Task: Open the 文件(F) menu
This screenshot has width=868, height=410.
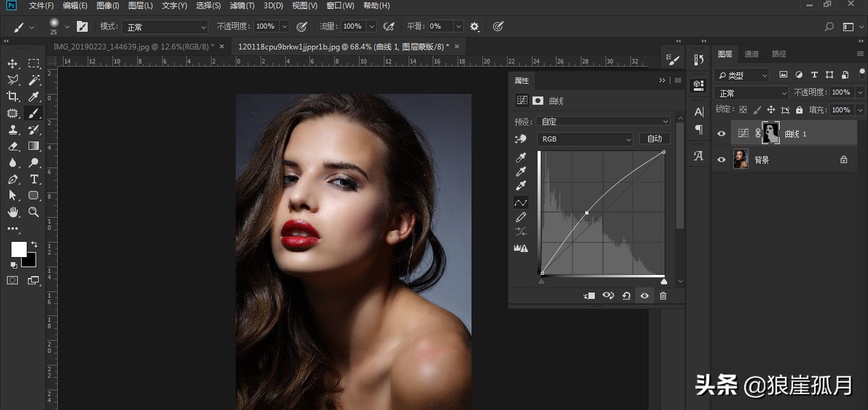Action: pos(41,6)
